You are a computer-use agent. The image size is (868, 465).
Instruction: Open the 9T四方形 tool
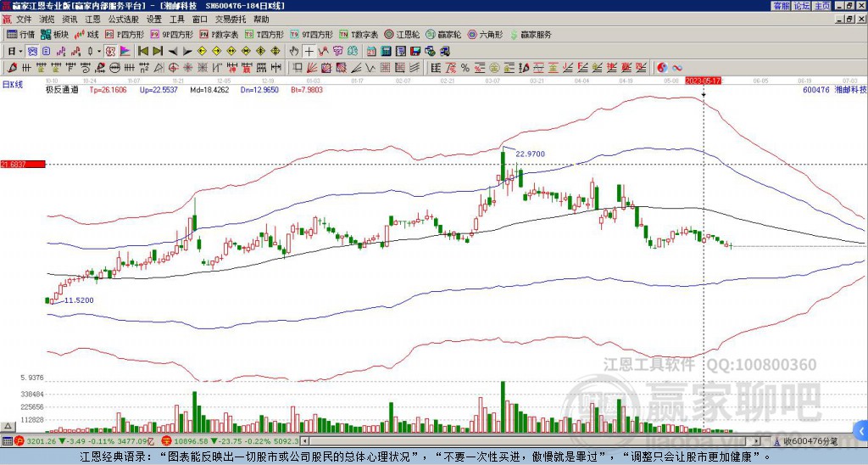(311, 34)
